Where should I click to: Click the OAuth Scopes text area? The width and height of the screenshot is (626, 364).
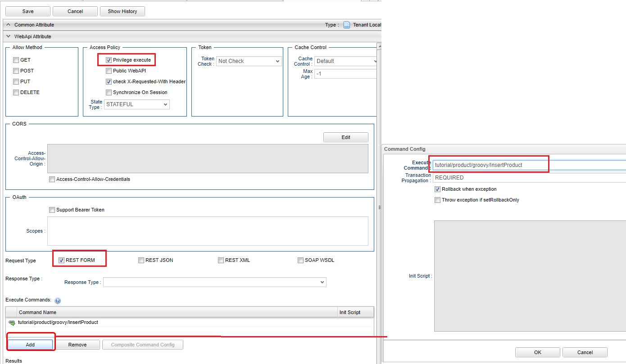coord(208,231)
